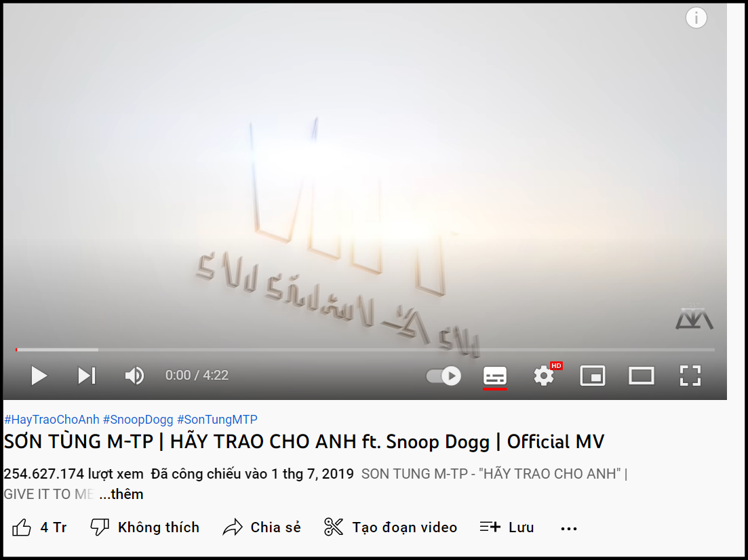This screenshot has height=560, width=748.
Task: Open the Lưu save-to-playlist menu
Action: click(507, 527)
